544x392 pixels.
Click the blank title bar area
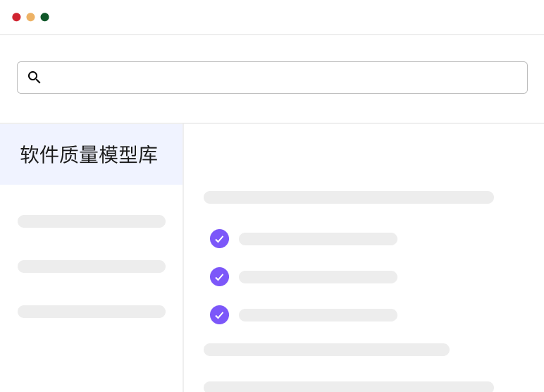[282, 17]
